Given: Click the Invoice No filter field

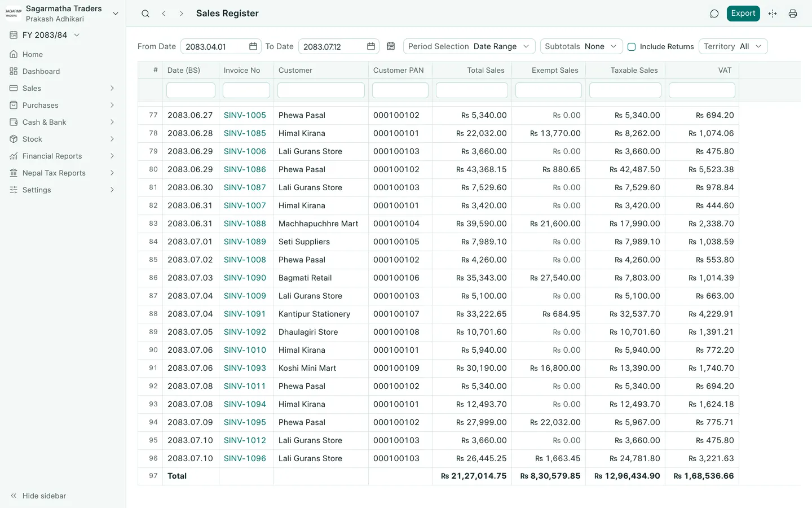Looking at the screenshot, I should click(246, 90).
